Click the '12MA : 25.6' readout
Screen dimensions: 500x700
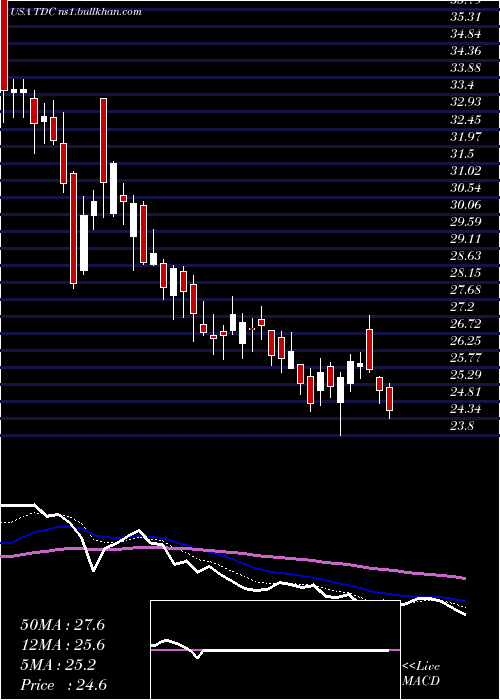click(x=62, y=645)
